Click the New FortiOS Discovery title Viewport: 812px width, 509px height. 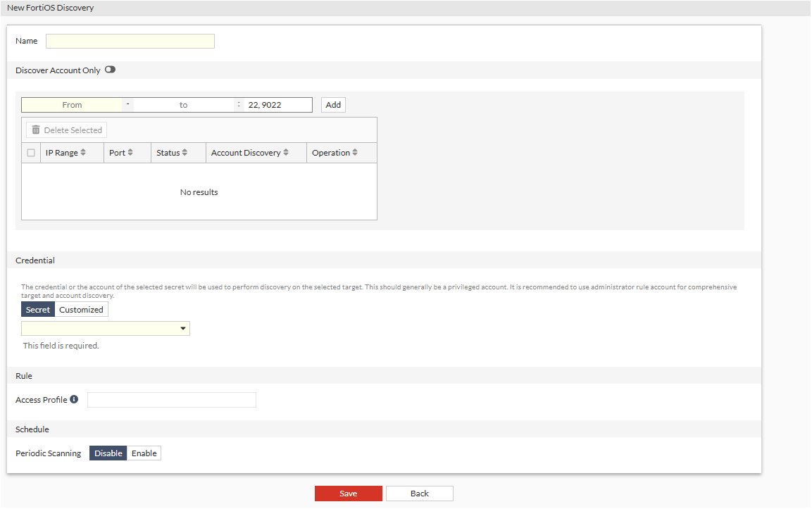(x=50, y=8)
